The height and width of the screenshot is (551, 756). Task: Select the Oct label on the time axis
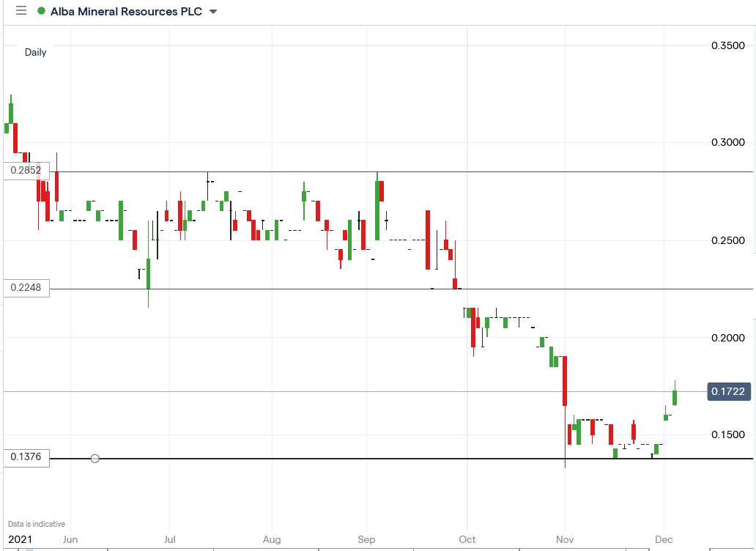(x=467, y=539)
